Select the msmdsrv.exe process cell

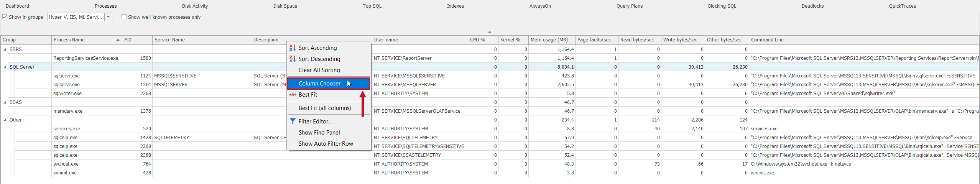pyautogui.click(x=87, y=111)
